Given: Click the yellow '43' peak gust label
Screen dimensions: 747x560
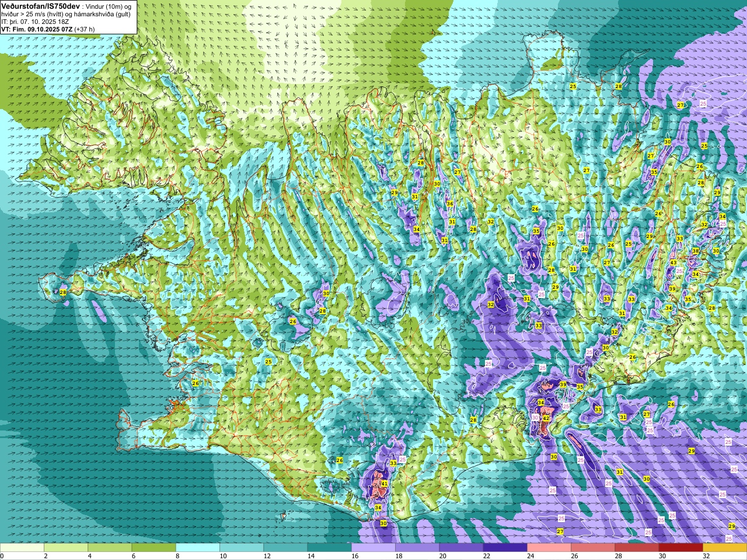Looking at the screenshot, I should coord(673,262).
